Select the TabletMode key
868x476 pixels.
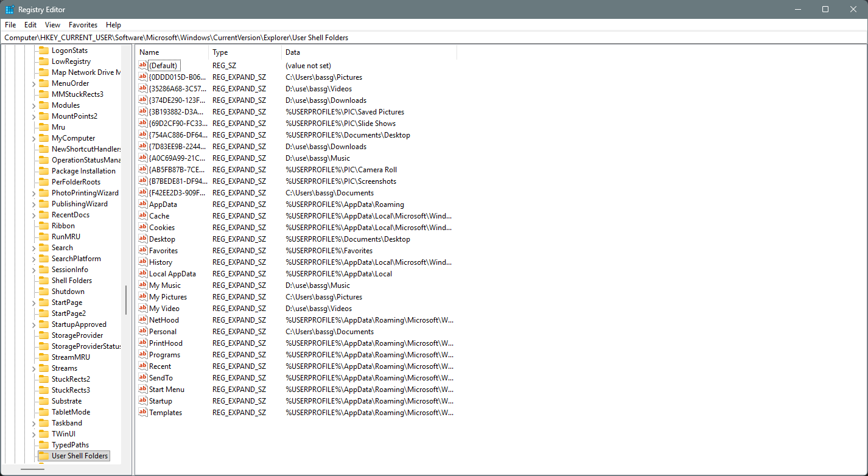(x=71, y=412)
